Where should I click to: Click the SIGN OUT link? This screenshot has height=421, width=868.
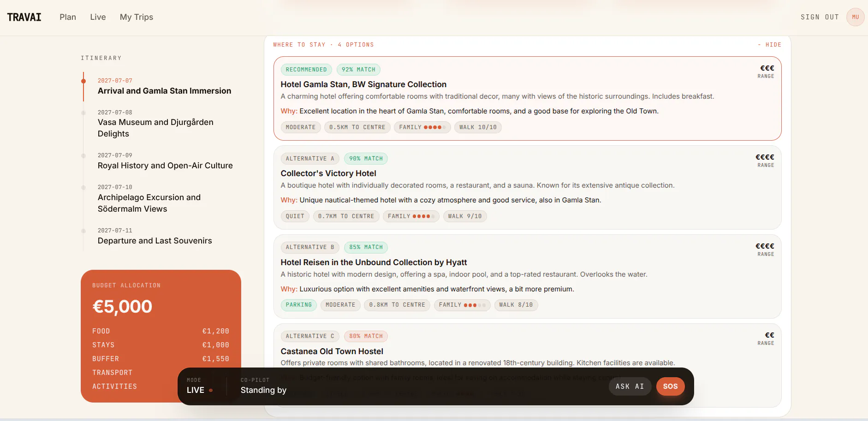tap(820, 17)
